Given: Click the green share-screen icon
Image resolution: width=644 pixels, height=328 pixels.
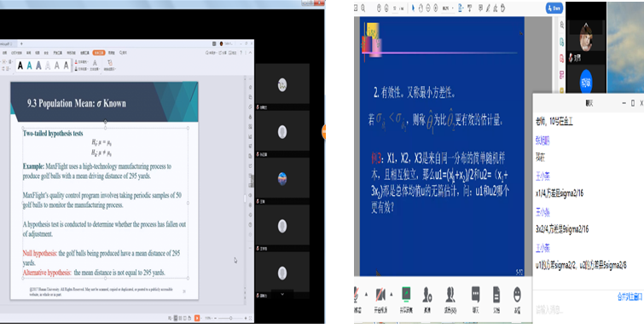Looking at the screenshot, I should click(x=406, y=294).
